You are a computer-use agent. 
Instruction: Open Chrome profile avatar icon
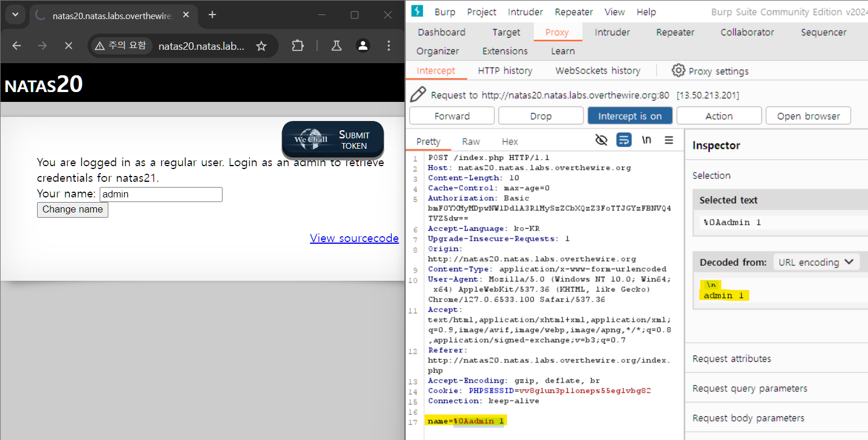point(363,46)
